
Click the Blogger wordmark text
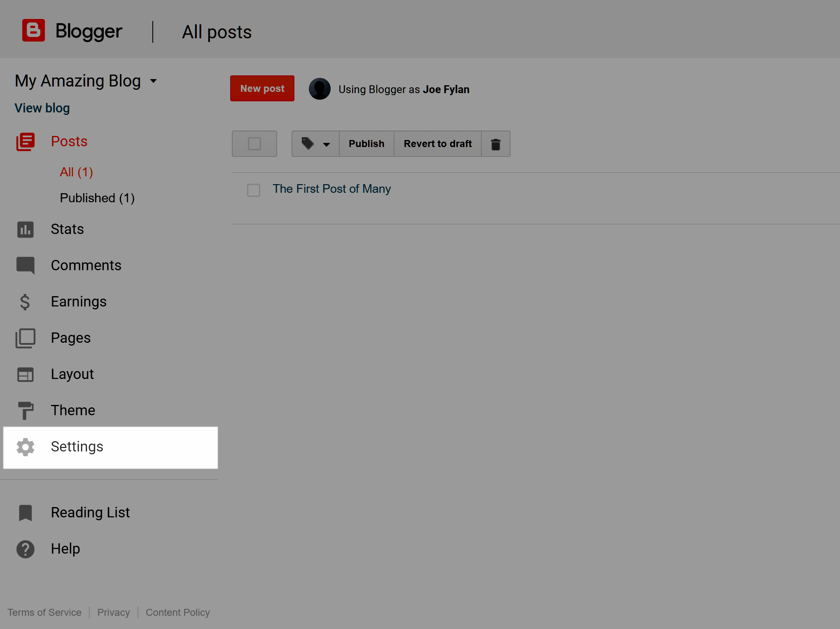click(89, 31)
